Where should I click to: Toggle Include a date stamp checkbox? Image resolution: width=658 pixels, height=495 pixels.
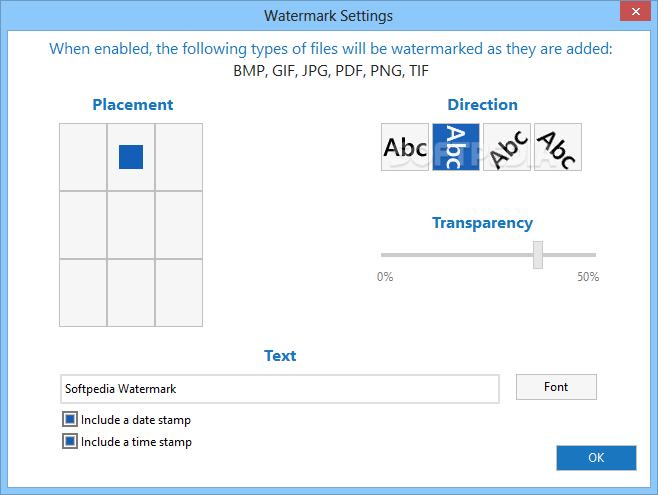pos(70,419)
